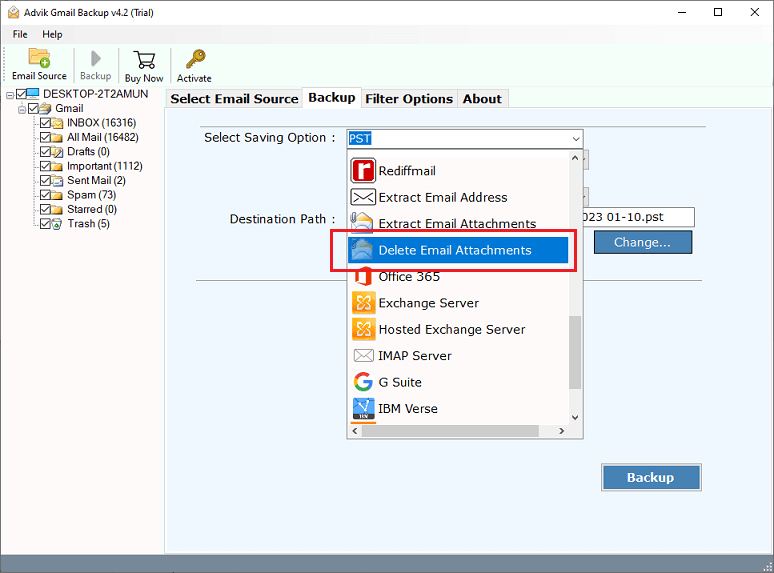The height and width of the screenshot is (573, 774).
Task: Click the Advik app icon in title bar
Action: click(13, 12)
